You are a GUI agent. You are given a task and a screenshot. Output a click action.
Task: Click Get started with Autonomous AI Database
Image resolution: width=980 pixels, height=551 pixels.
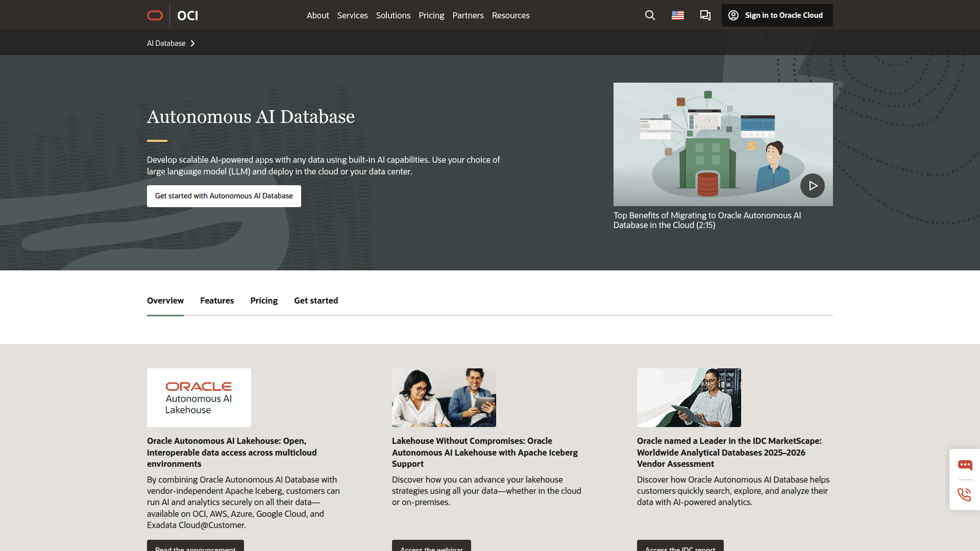tap(224, 196)
